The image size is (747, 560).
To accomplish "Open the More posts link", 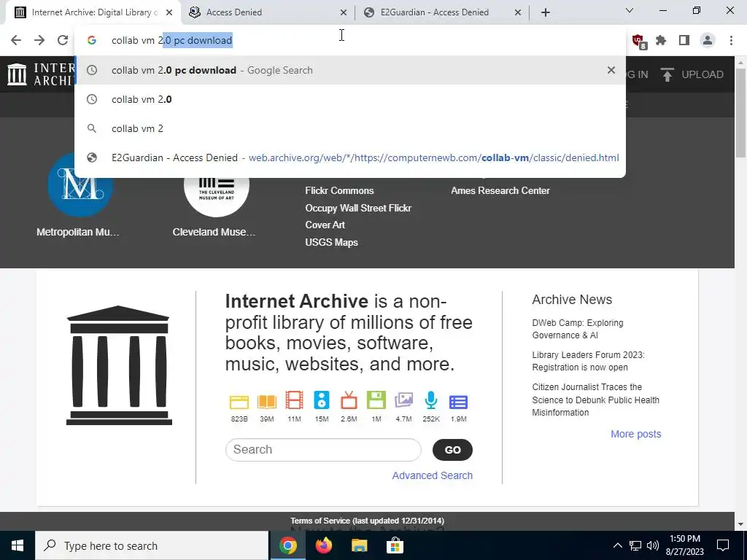I will click(x=636, y=434).
